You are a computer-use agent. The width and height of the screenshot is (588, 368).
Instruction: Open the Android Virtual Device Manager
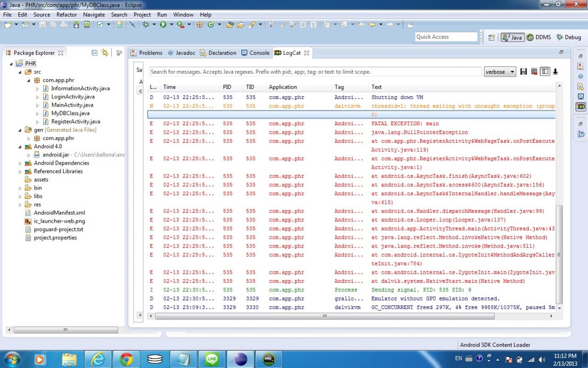(x=86, y=25)
